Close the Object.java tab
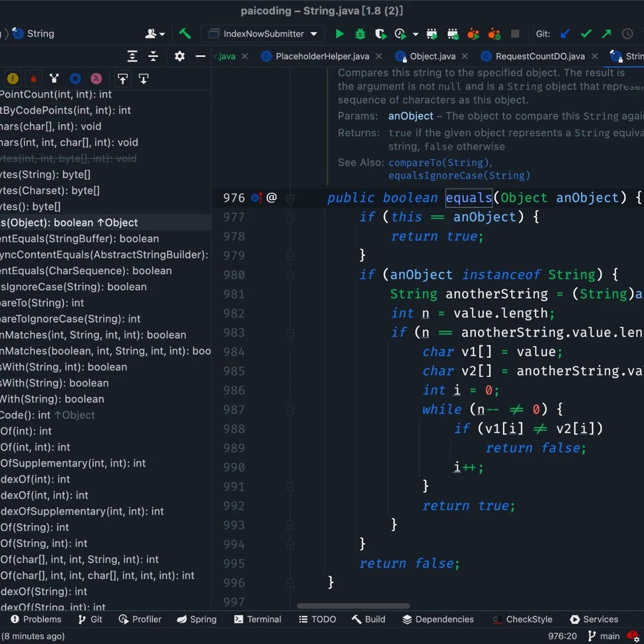The height and width of the screenshot is (644, 644). [x=464, y=56]
